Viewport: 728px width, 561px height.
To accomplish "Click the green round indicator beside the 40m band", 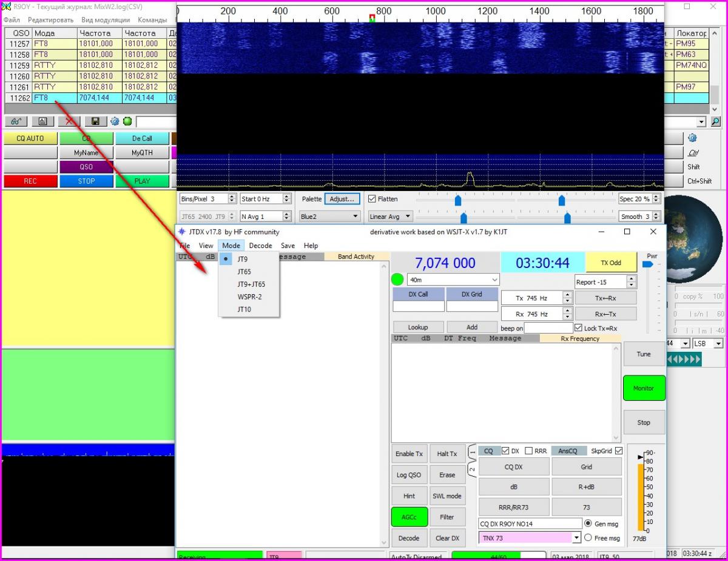I will (397, 280).
